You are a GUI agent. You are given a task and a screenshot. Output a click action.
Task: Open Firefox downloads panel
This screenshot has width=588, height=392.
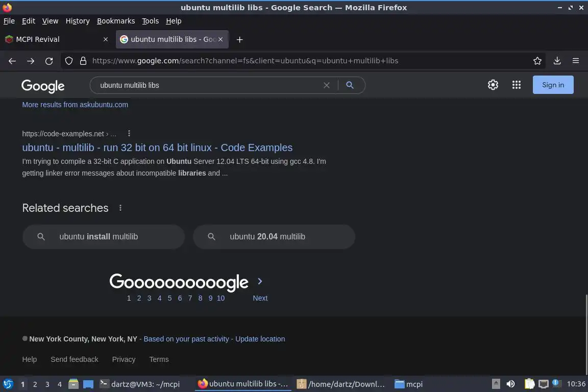coord(557,61)
